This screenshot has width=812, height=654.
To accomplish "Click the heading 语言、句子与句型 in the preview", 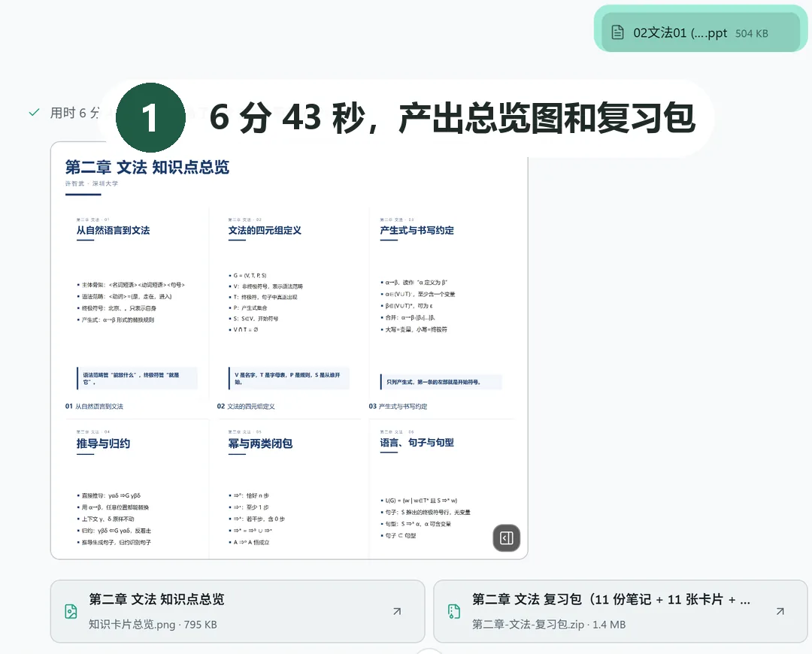I will click(x=417, y=443).
